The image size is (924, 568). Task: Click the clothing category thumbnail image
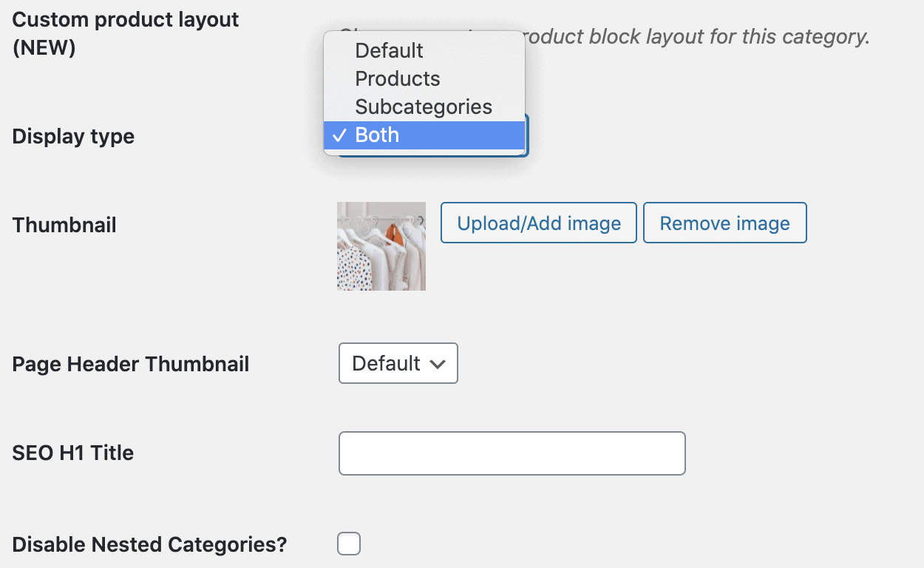click(x=381, y=246)
